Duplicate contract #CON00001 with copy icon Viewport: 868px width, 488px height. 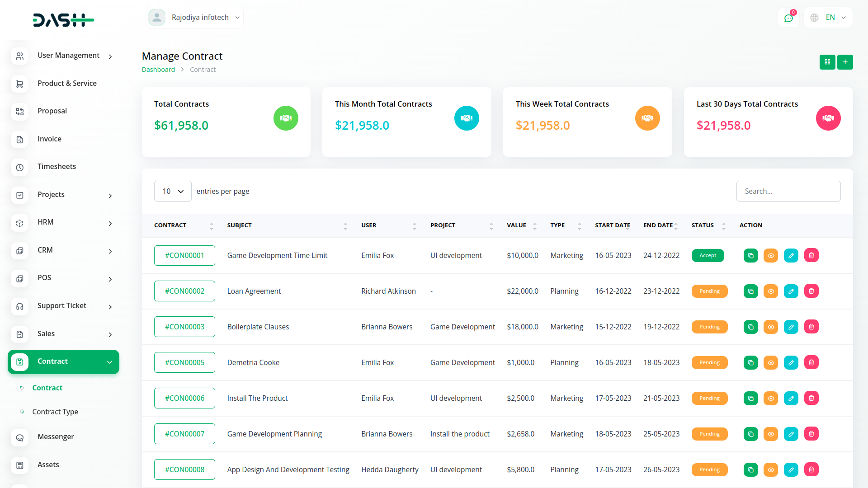point(750,256)
